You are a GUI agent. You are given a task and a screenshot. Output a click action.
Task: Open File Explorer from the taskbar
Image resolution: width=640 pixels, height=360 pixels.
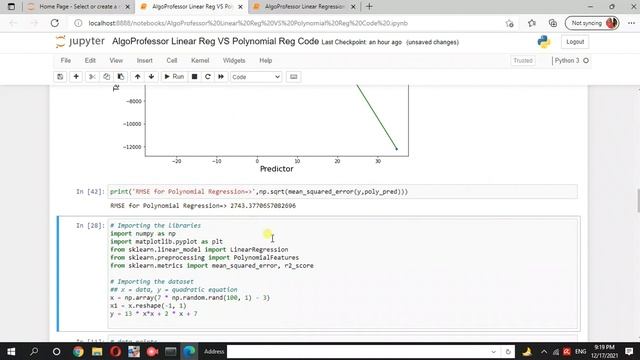pyautogui.click(x=97, y=351)
